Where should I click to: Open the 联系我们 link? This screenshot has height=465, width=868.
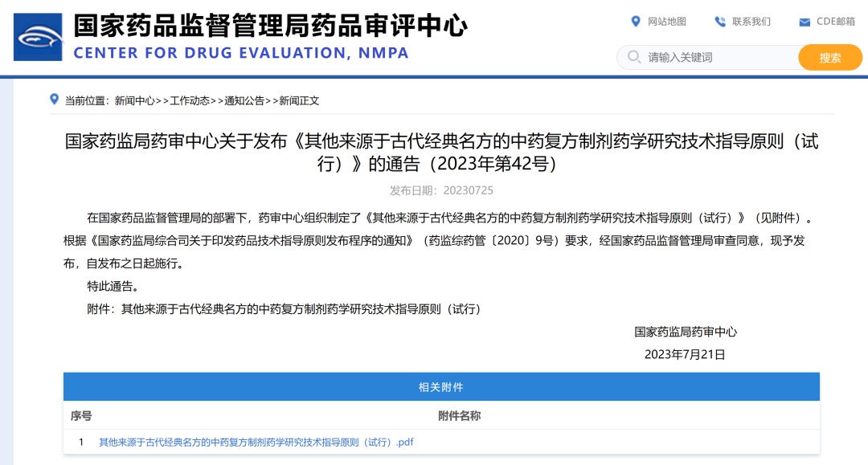click(x=751, y=22)
